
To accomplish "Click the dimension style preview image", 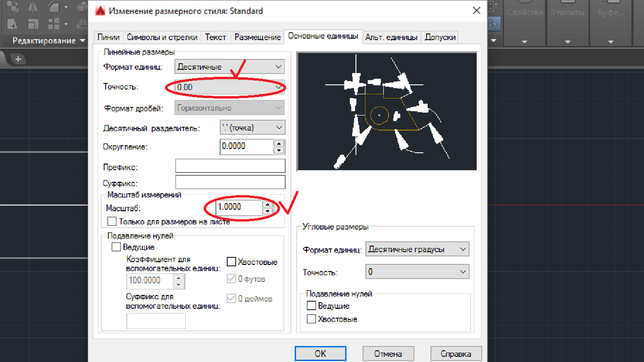I will (x=386, y=111).
